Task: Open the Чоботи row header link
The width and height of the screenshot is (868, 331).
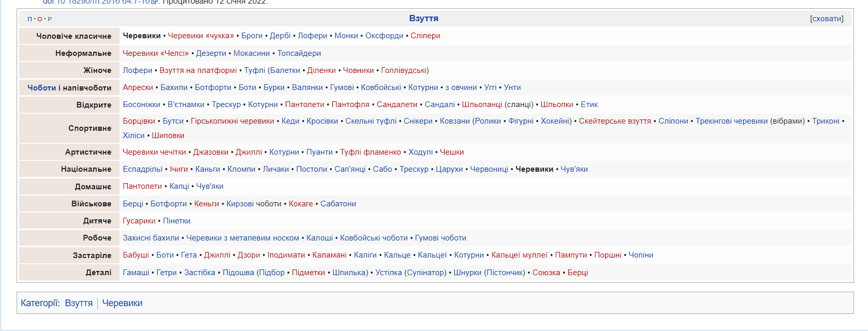Action: pyautogui.click(x=41, y=88)
